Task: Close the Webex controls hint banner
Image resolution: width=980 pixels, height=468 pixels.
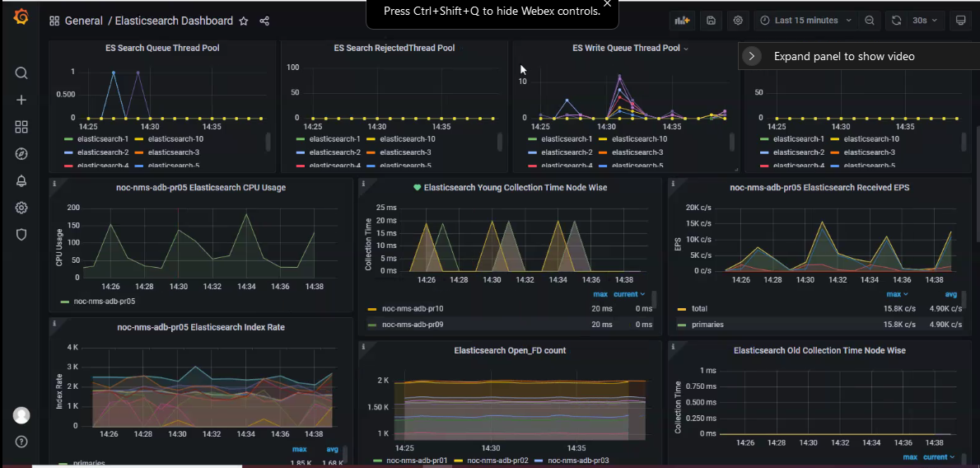Action: 608,4
